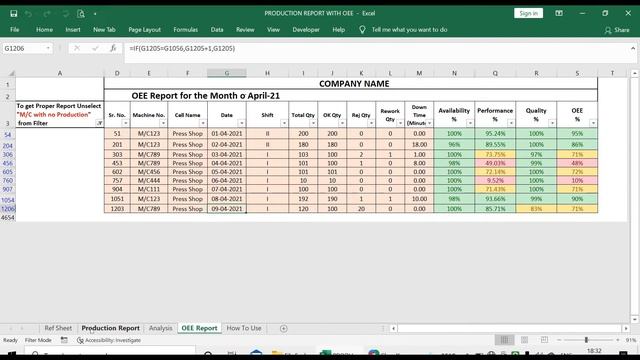Open the Page Layout ribbon tab
This screenshot has height=360, width=640.
[x=144, y=29]
